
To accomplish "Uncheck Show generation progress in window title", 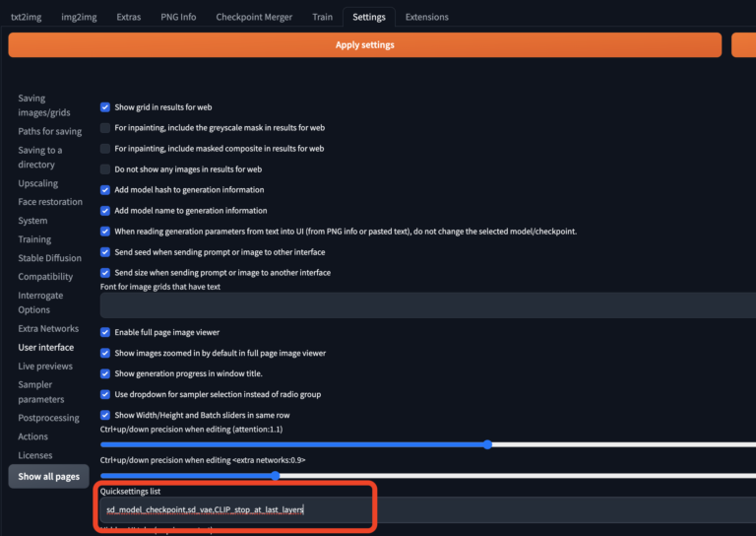I will 105,373.
